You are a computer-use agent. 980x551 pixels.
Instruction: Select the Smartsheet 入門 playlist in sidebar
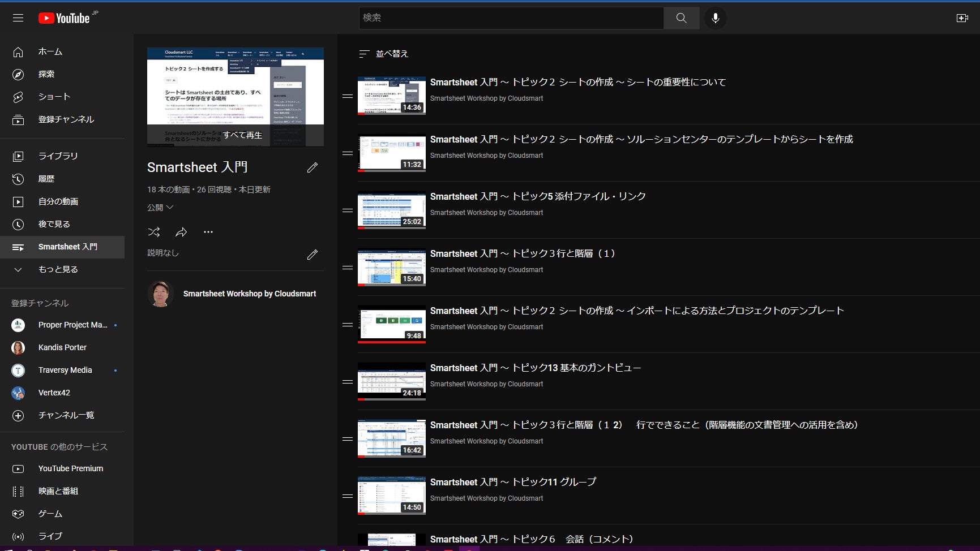(62, 247)
